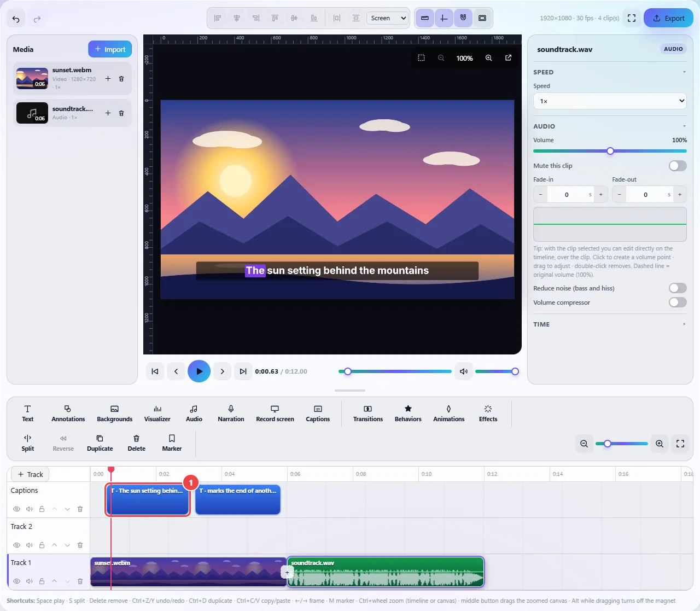The image size is (700, 611).
Task: Turn on Volume compressor
Action: (x=678, y=302)
